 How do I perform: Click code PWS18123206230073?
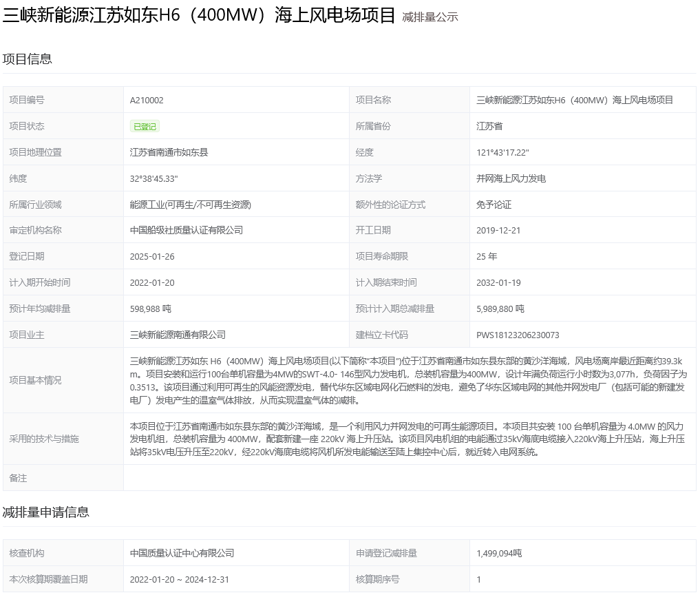tap(518, 335)
